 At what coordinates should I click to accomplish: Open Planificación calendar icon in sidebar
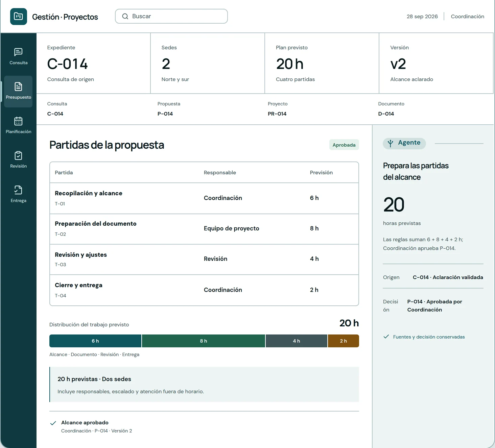pyautogui.click(x=18, y=121)
